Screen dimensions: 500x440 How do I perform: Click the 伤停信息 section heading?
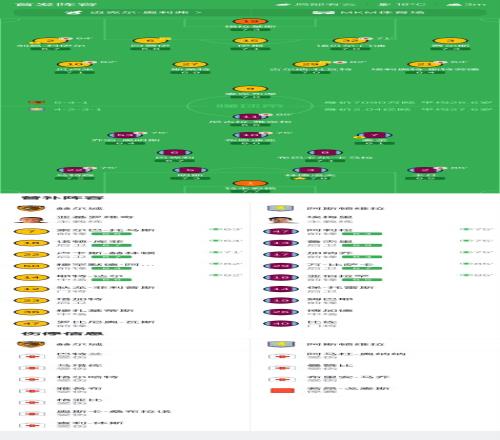(x=63, y=333)
